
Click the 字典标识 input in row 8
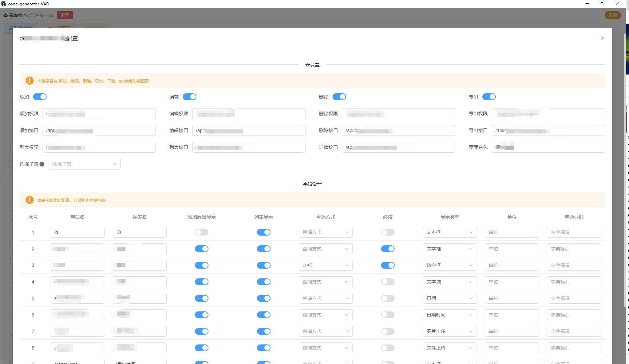(574, 348)
